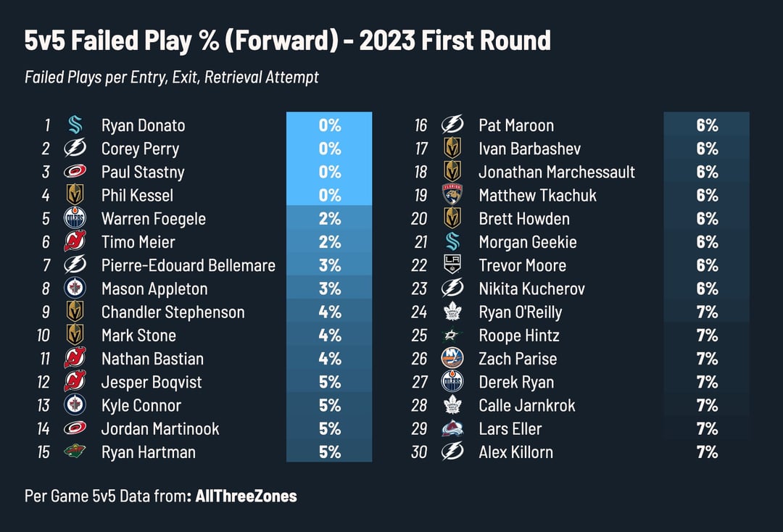This screenshot has height=532, width=783.
Task: Click the Devils logo beside Timo Meier
Action: [75, 242]
